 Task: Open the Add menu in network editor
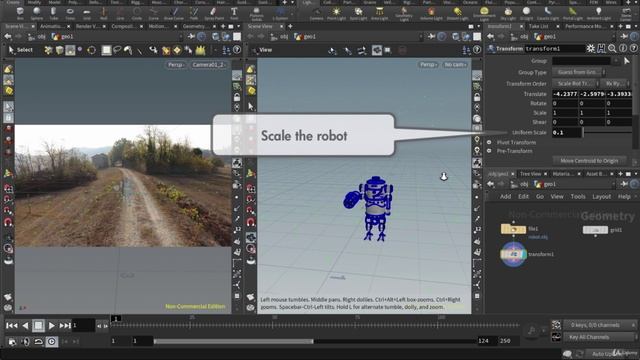505,196
